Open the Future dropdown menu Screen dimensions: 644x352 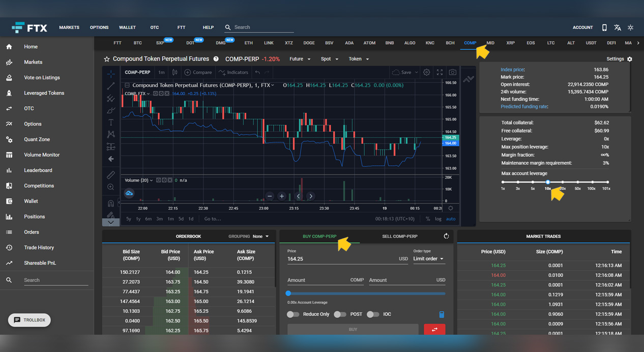click(x=300, y=59)
